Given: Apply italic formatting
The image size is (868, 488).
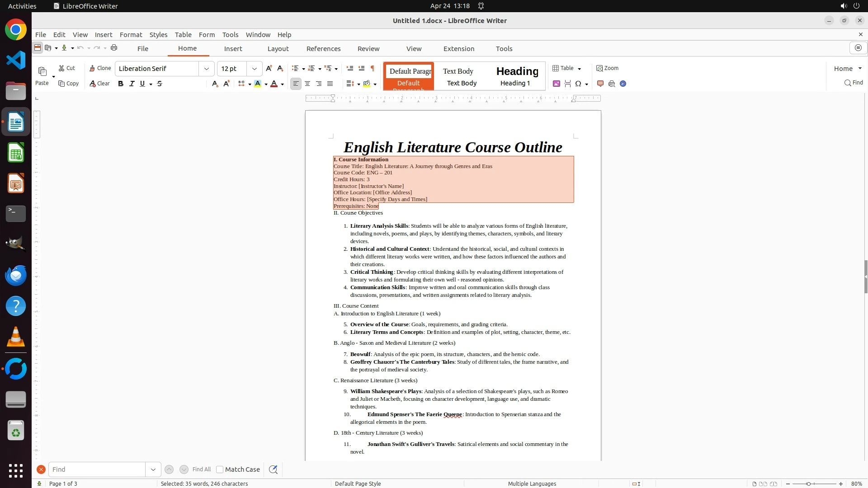Looking at the screenshot, I should (x=132, y=84).
